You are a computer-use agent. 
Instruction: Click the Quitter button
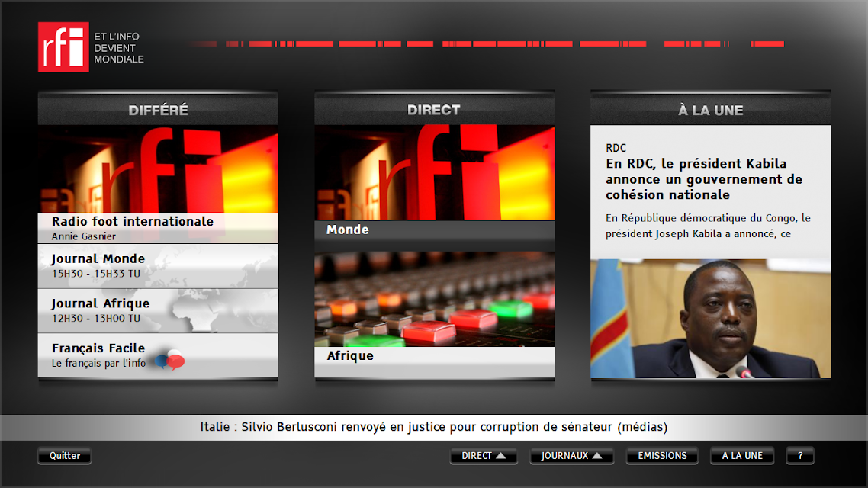click(x=65, y=456)
